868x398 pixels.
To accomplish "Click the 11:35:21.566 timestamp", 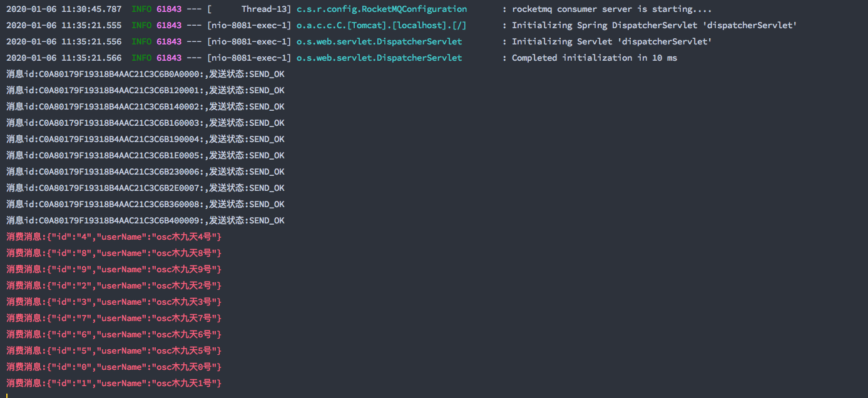I will (x=64, y=58).
